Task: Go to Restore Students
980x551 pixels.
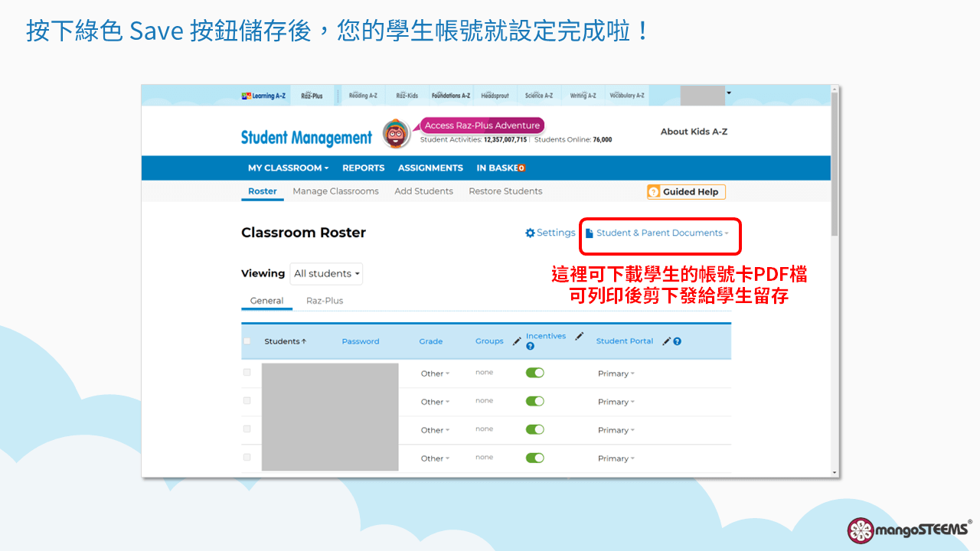Action: tap(505, 191)
